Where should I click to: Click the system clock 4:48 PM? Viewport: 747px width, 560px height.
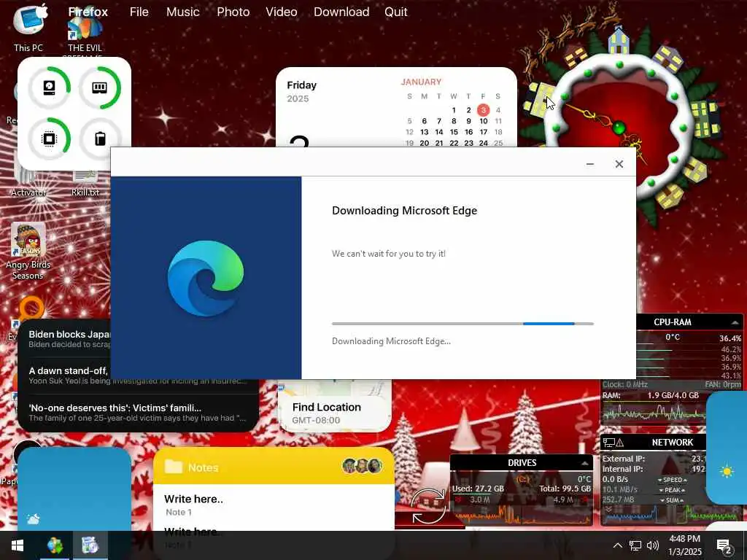[684, 539]
